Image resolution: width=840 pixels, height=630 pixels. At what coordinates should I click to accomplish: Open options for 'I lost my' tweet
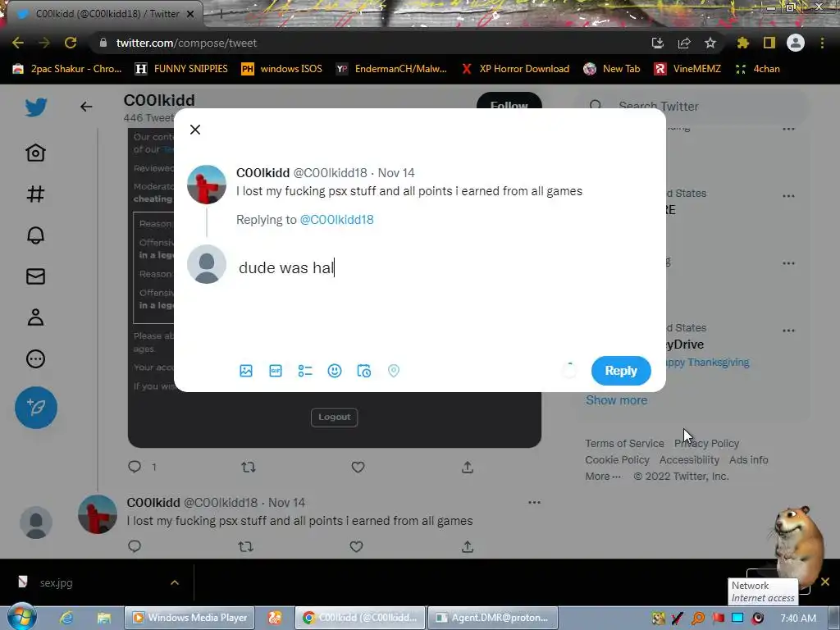pyautogui.click(x=534, y=503)
